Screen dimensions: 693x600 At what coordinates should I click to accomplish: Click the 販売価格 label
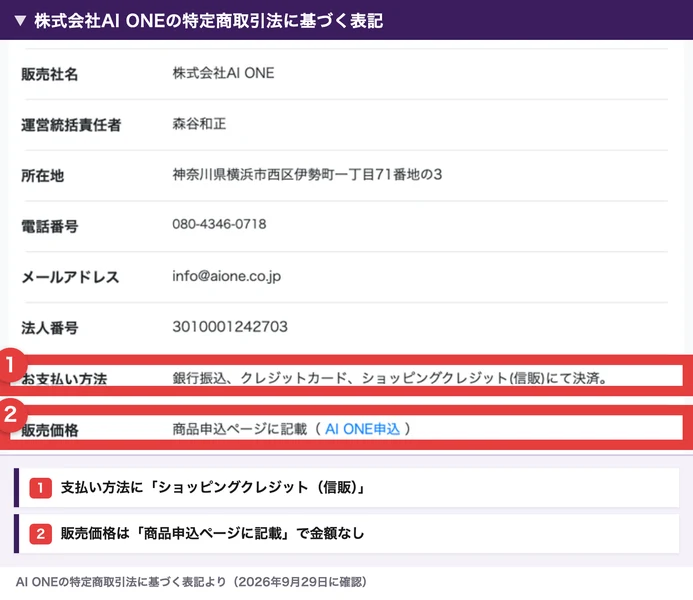(x=50, y=430)
